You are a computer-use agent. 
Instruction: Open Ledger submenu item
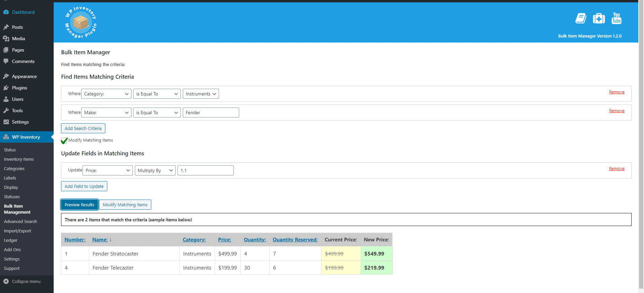pos(10,240)
